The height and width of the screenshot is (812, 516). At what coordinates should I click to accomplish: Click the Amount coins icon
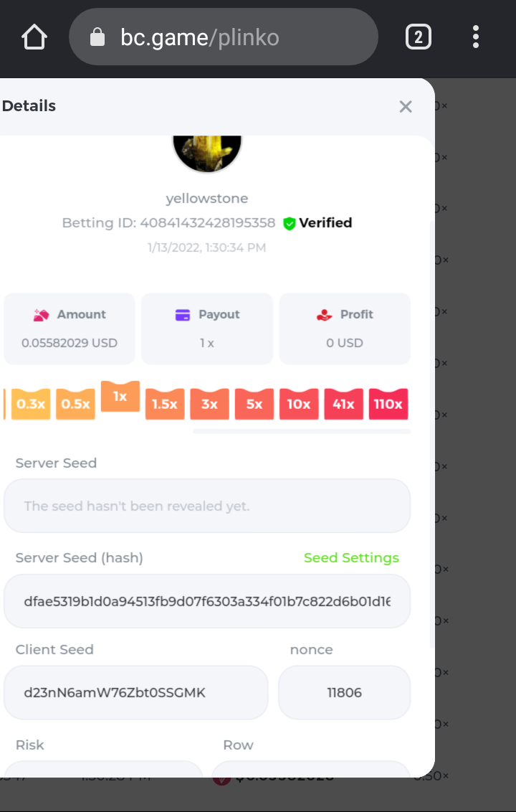42,315
